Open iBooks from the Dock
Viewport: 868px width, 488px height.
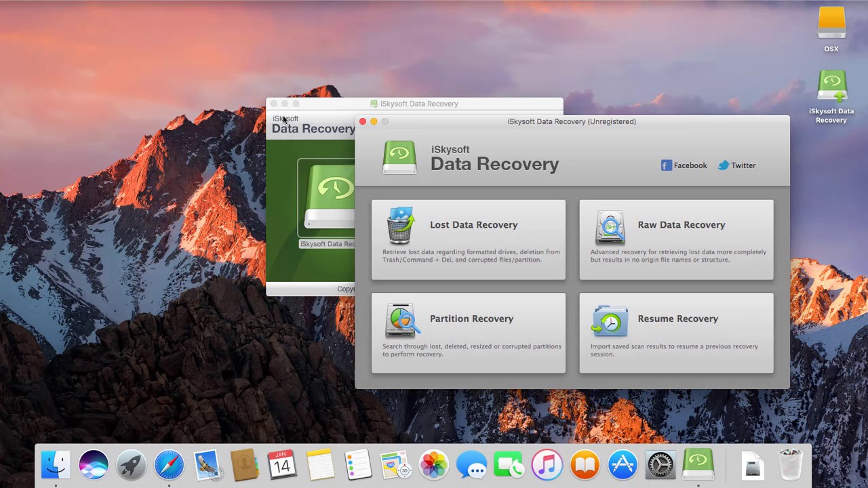(585, 465)
